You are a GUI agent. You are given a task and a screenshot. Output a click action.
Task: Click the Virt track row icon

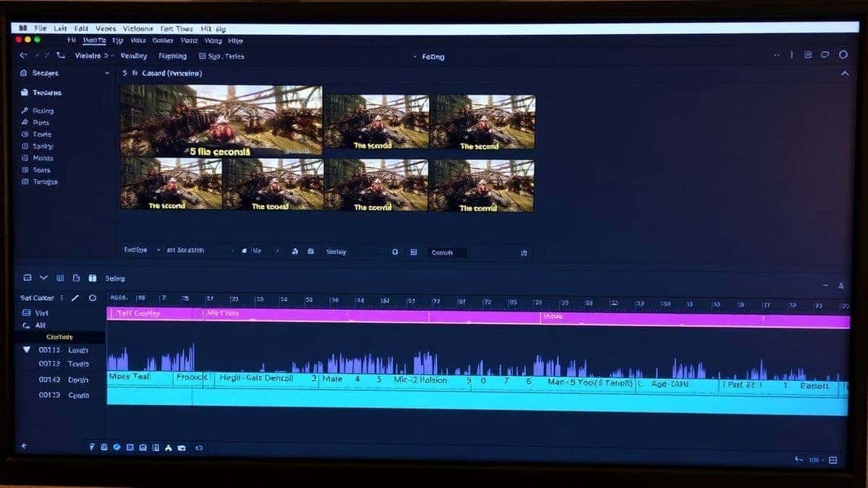(27, 313)
